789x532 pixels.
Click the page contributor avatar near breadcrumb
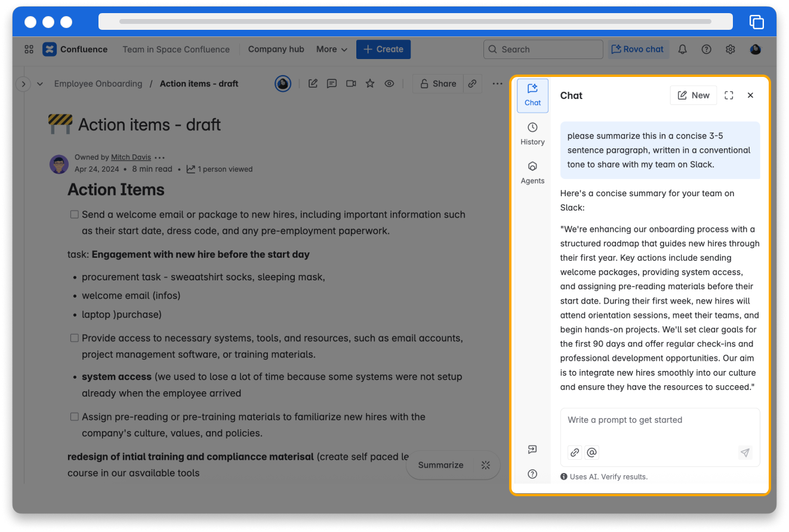coord(283,83)
